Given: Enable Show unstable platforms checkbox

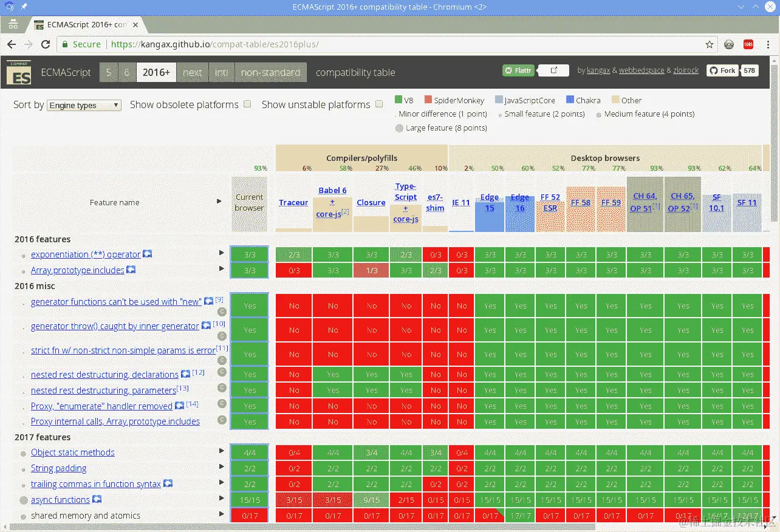Looking at the screenshot, I should [x=379, y=104].
